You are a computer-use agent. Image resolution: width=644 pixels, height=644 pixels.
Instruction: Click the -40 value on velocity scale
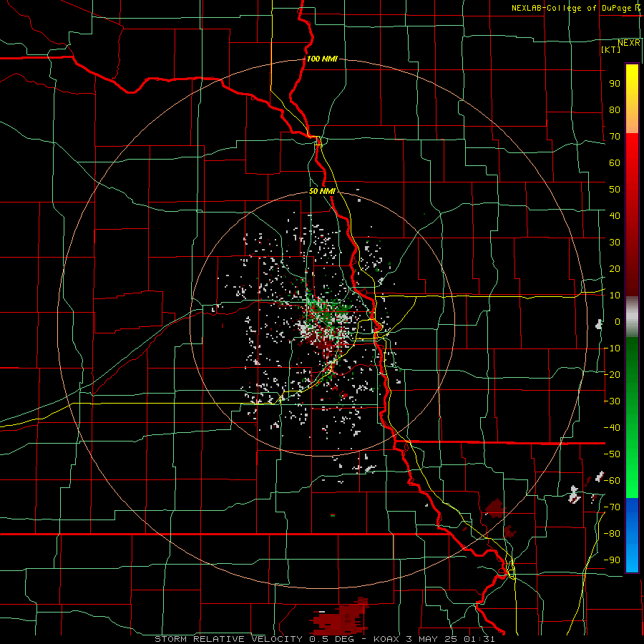612,428
